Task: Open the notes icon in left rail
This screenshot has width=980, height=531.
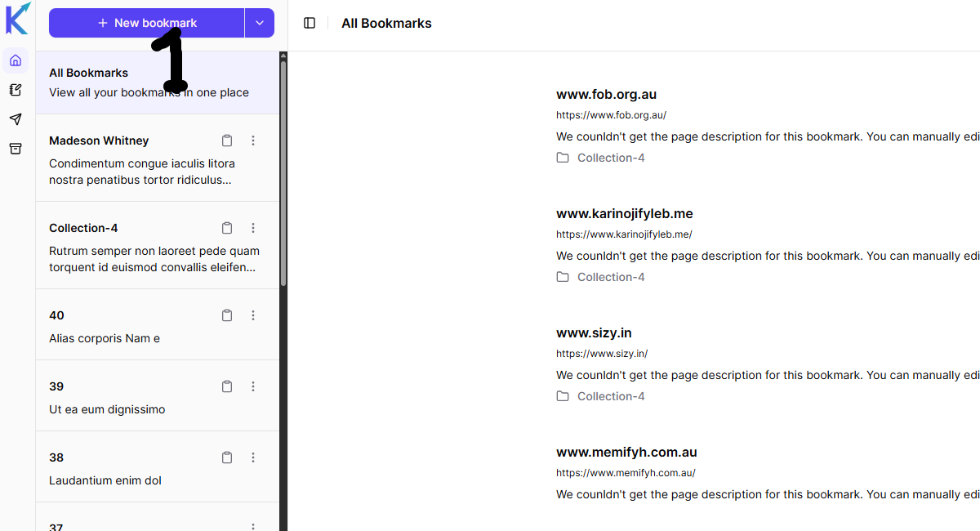Action: coord(16,90)
